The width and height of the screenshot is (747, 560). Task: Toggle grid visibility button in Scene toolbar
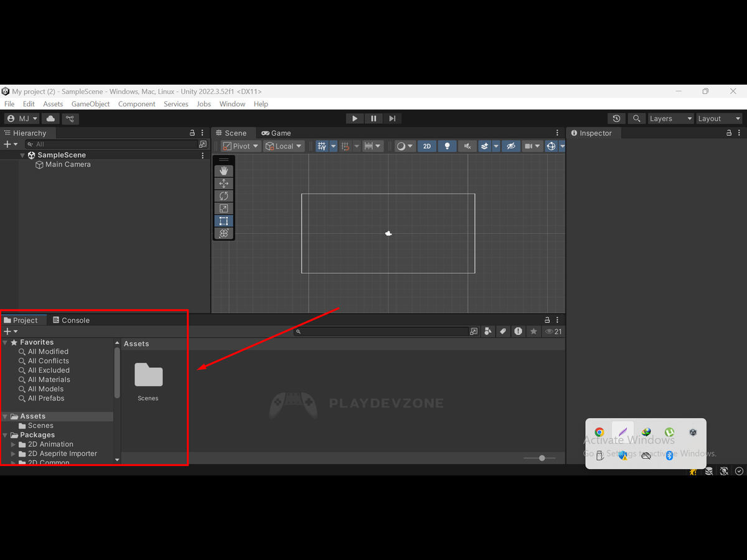click(x=322, y=146)
